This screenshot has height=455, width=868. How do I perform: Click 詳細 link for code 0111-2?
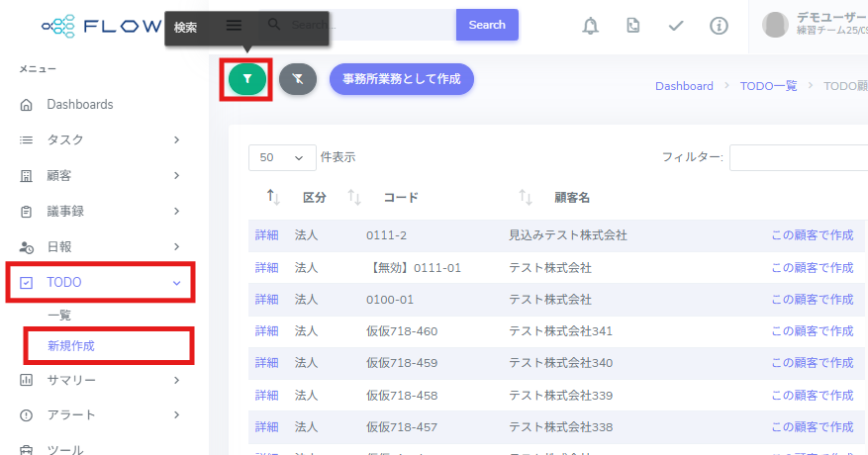coord(266,235)
